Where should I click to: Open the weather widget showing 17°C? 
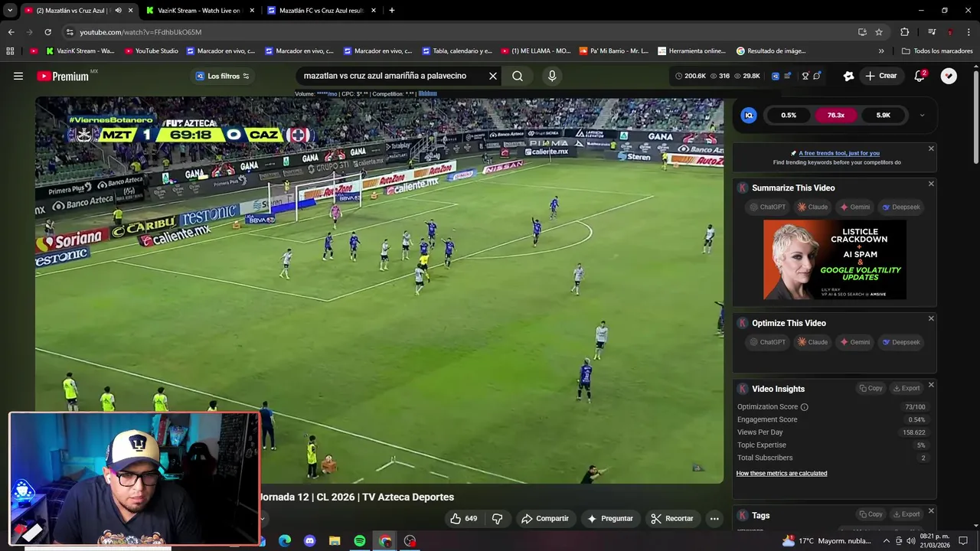[826, 541]
